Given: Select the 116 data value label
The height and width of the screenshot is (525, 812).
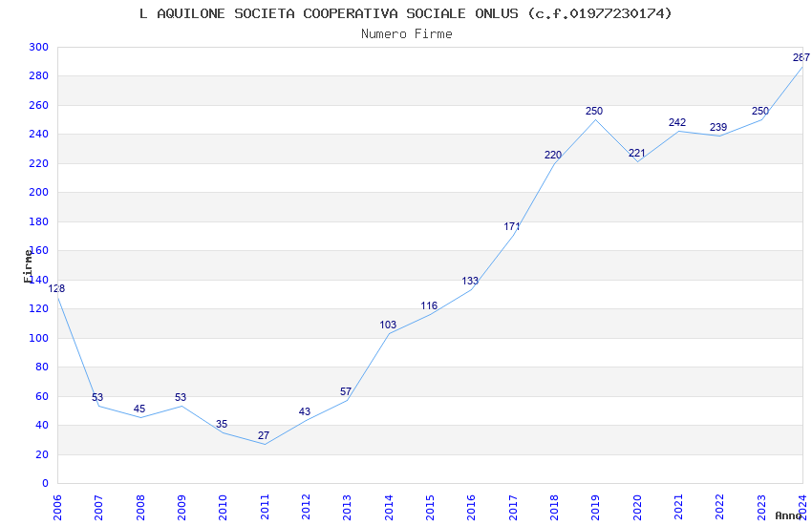Looking at the screenshot, I should coord(429,305).
